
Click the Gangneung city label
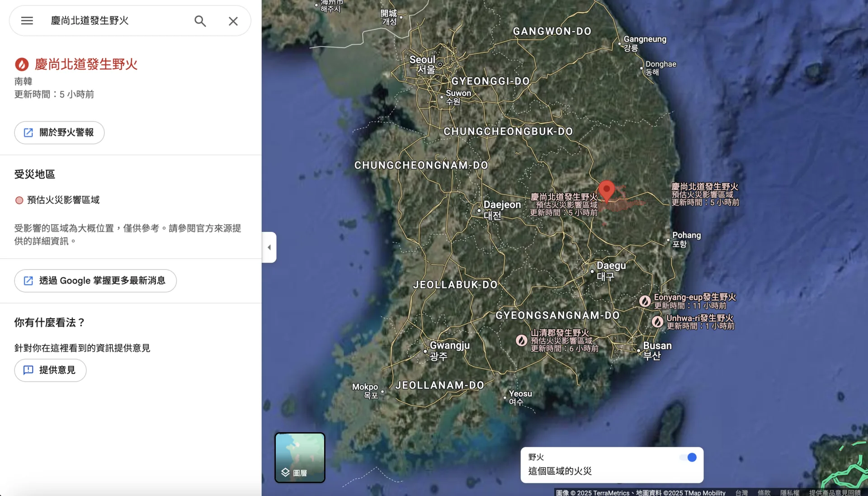(645, 43)
